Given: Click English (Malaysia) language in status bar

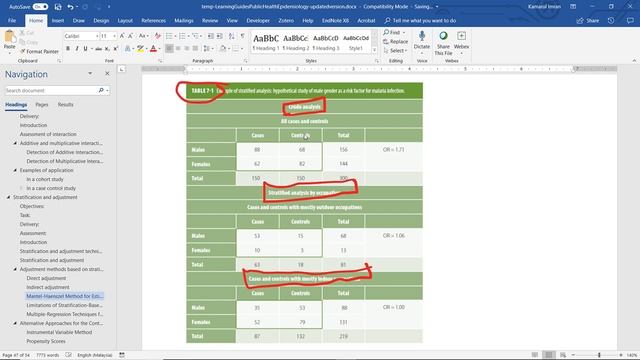Looking at the screenshot, I should pyautogui.click(x=95, y=355).
